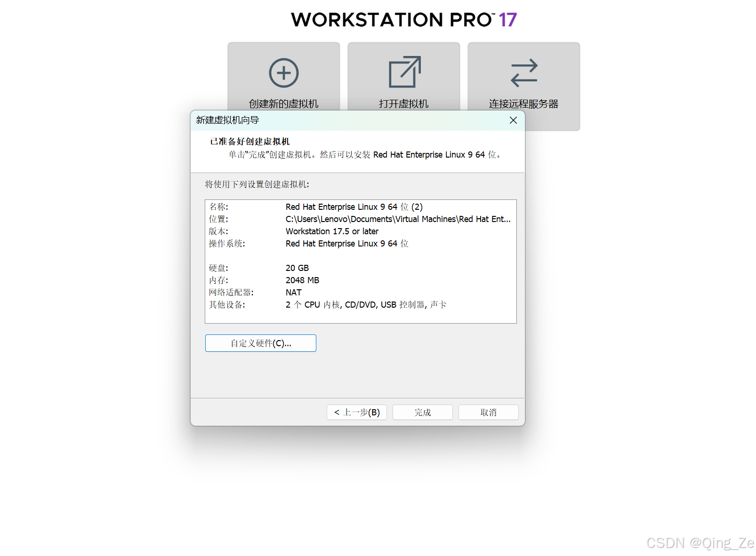Image resolution: width=756 pixels, height=556 pixels.
Task: Click the 打开虚拟机 label
Action: pyautogui.click(x=404, y=104)
